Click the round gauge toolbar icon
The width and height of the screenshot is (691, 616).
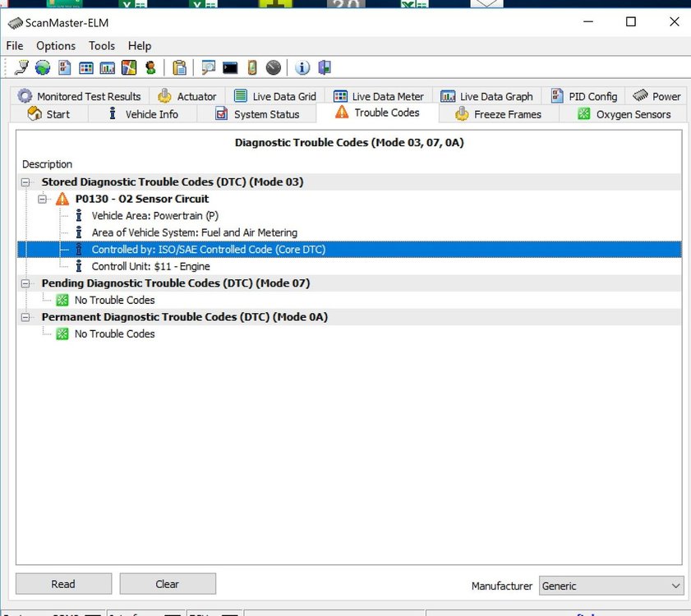(274, 68)
